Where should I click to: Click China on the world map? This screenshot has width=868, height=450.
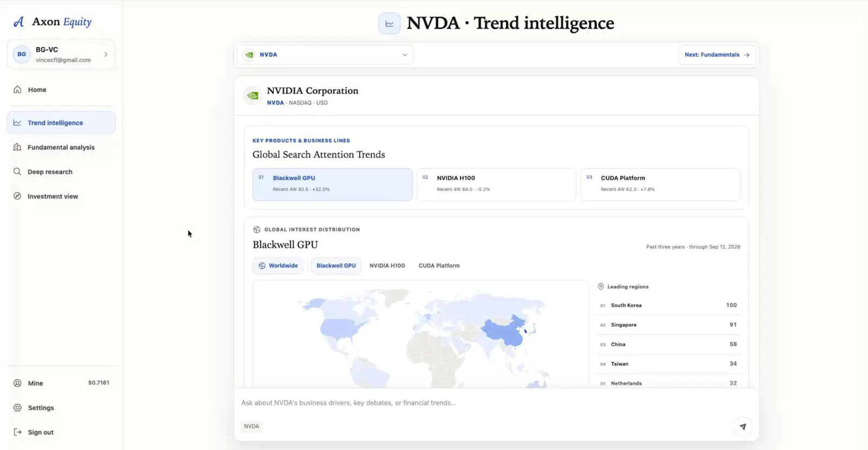[x=505, y=332]
